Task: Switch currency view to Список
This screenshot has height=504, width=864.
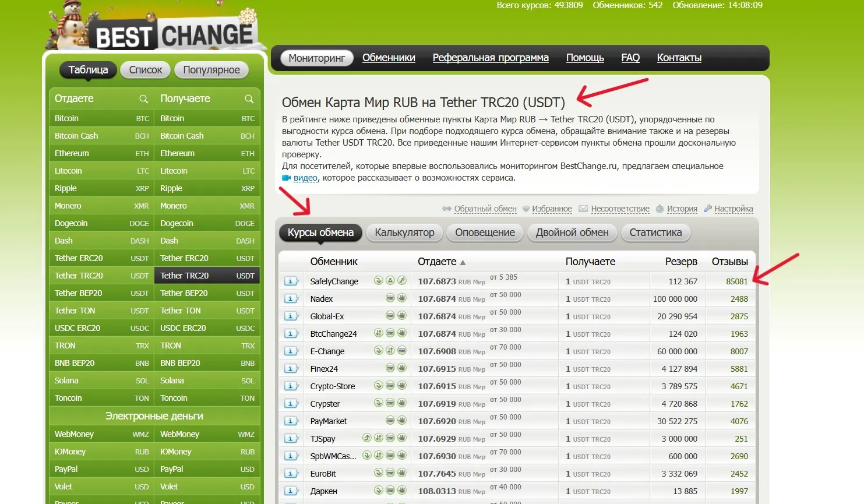Action: click(146, 70)
